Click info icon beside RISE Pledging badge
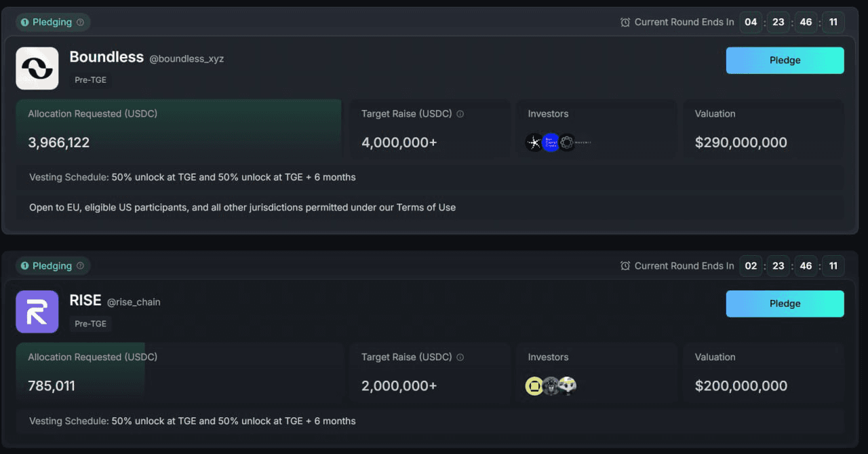 80,266
